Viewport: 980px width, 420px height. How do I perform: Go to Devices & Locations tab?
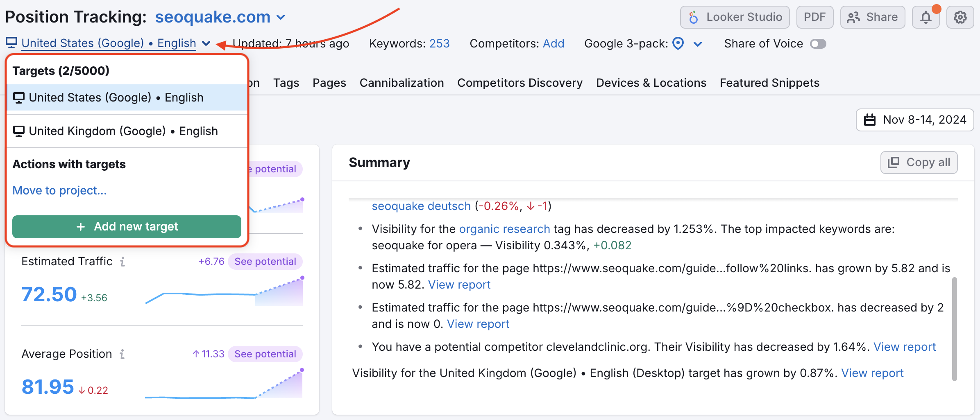click(651, 83)
